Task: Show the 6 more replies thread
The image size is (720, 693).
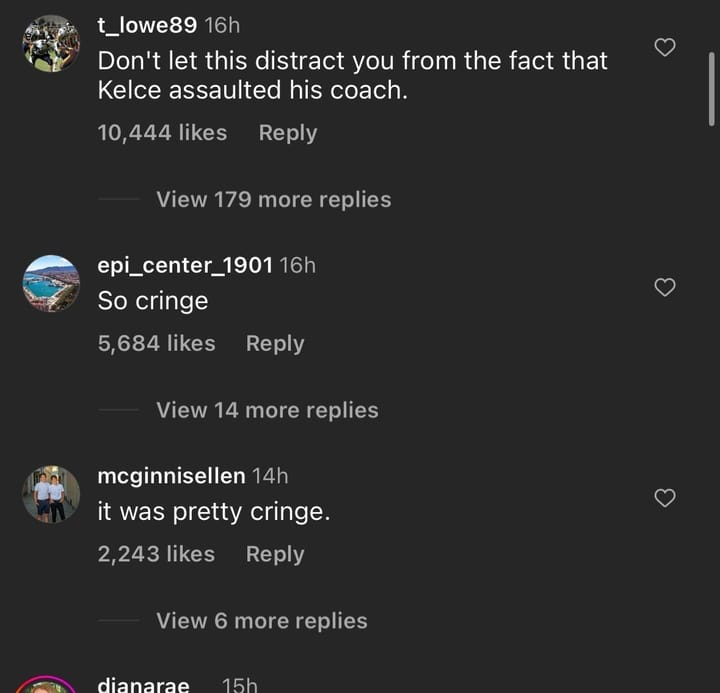Action: (261, 621)
